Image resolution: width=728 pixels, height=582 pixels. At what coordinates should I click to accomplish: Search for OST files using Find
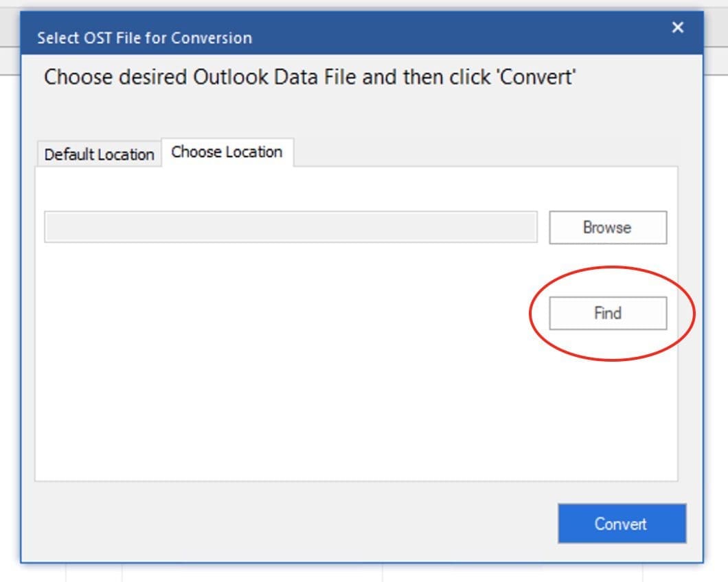[x=608, y=313]
